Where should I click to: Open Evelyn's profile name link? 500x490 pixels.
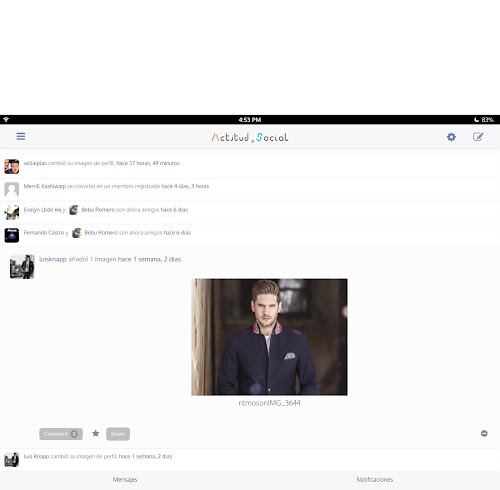[42, 210]
